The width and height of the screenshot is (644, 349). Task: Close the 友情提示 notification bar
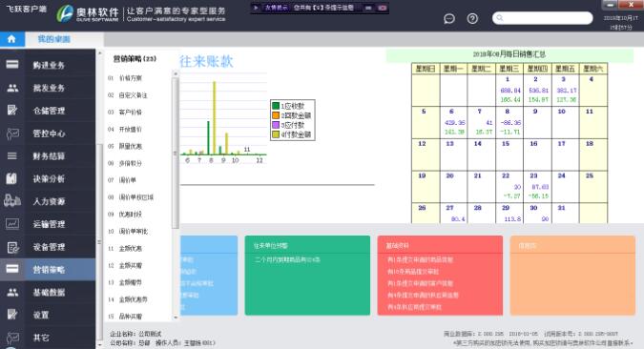click(382, 8)
